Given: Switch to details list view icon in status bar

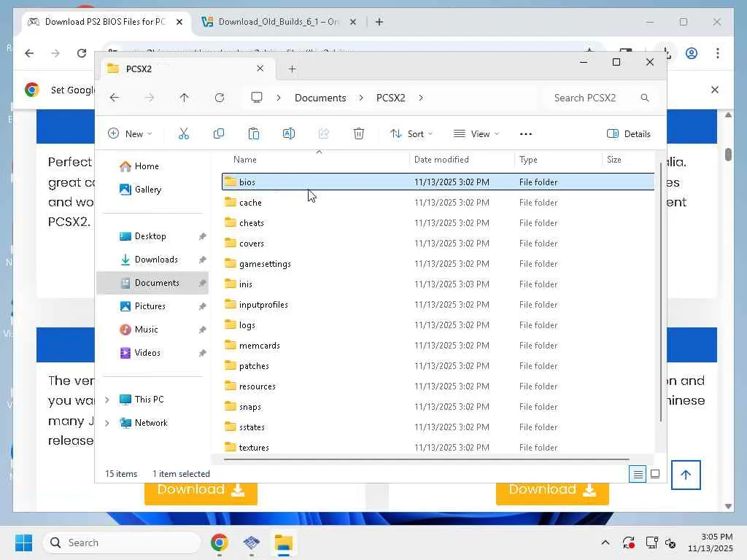Looking at the screenshot, I should 638,474.
